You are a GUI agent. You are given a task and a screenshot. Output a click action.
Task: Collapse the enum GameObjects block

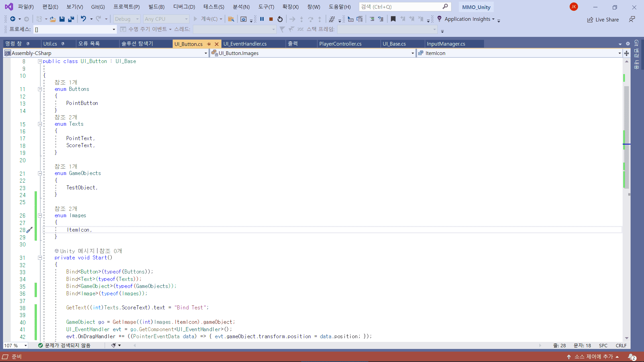point(40,173)
